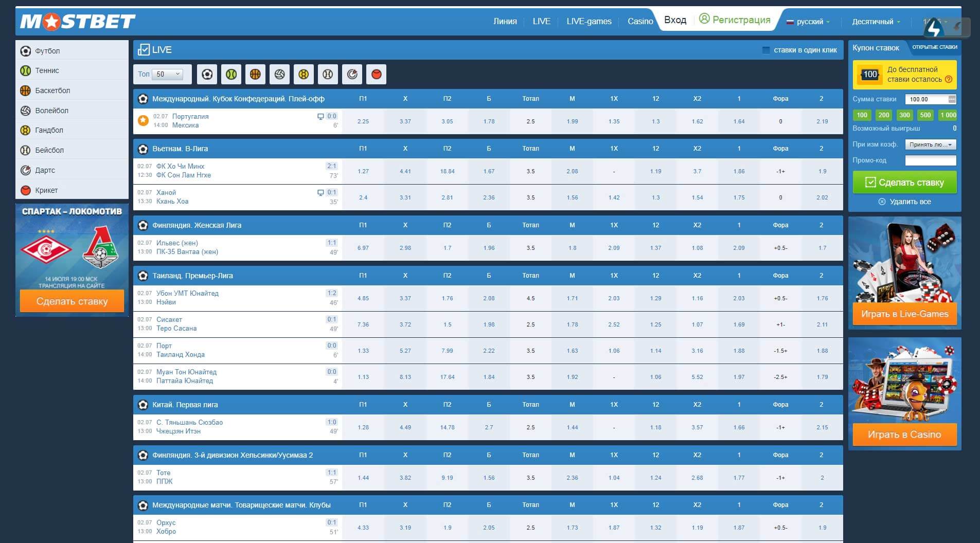Screen dimensions: 980x543
Task: Click the handball icon next to Гандбол
Action: point(25,130)
